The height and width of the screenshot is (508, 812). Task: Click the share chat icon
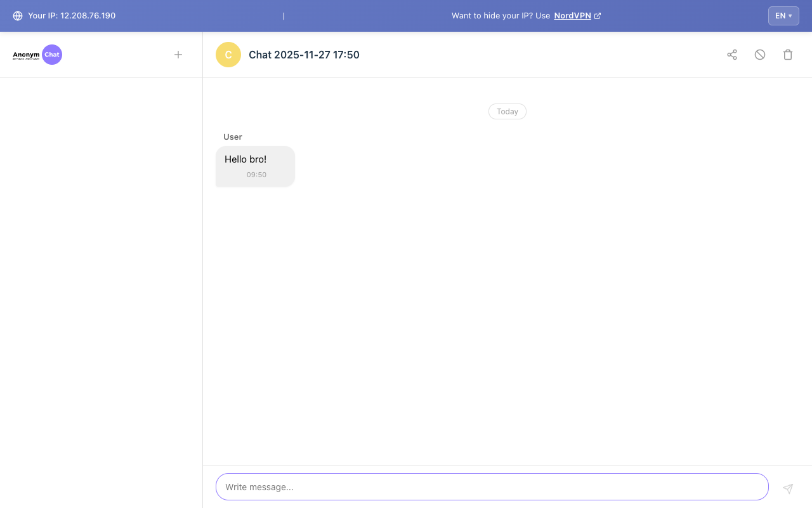732,55
